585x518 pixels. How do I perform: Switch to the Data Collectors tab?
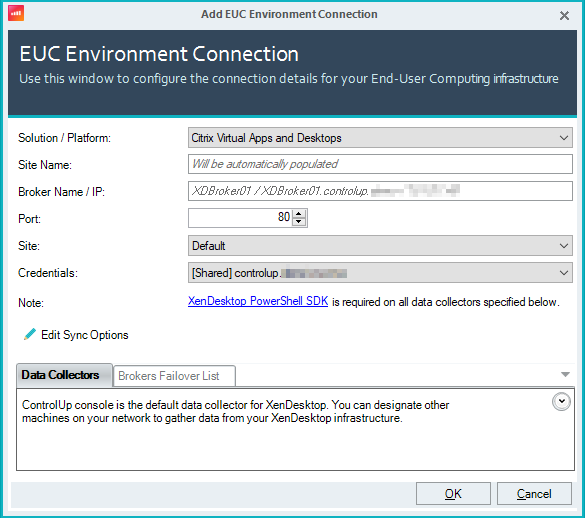click(64, 375)
